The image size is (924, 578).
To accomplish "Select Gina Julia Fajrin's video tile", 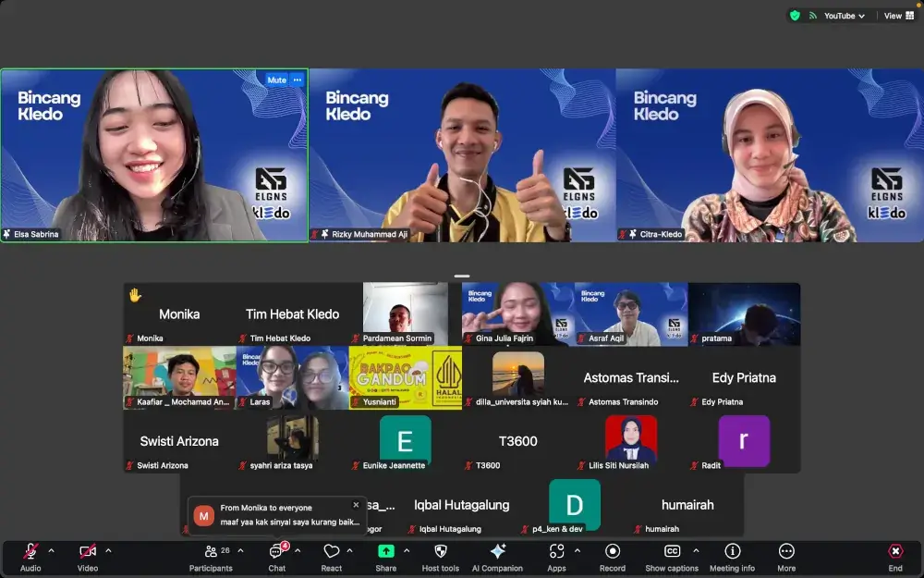I will tap(518, 314).
